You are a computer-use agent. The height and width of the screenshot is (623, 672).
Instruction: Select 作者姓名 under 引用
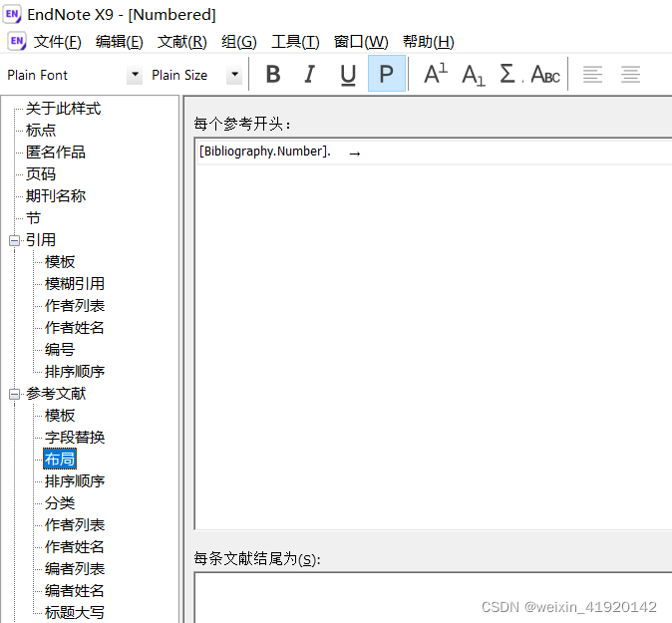click(75, 327)
